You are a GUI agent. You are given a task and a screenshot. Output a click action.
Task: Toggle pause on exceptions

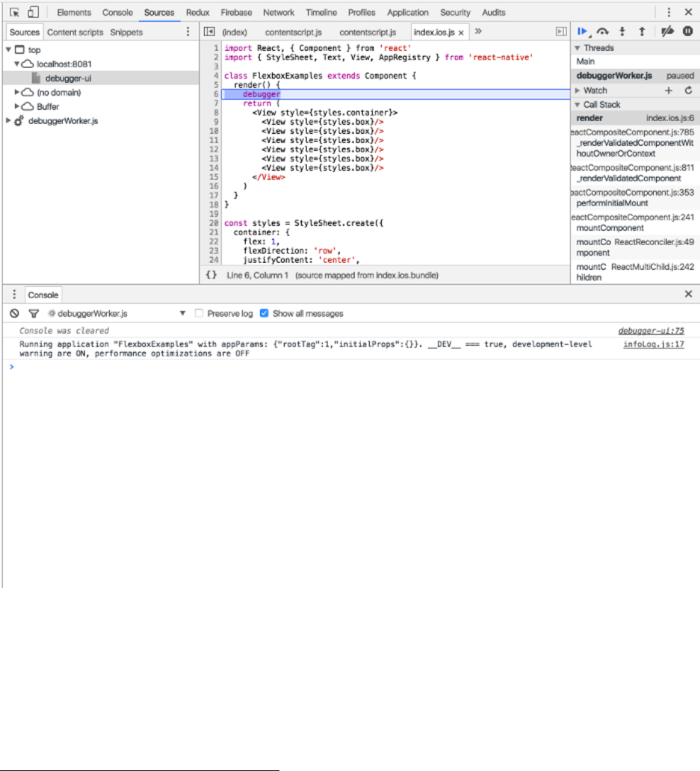pos(688,31)
